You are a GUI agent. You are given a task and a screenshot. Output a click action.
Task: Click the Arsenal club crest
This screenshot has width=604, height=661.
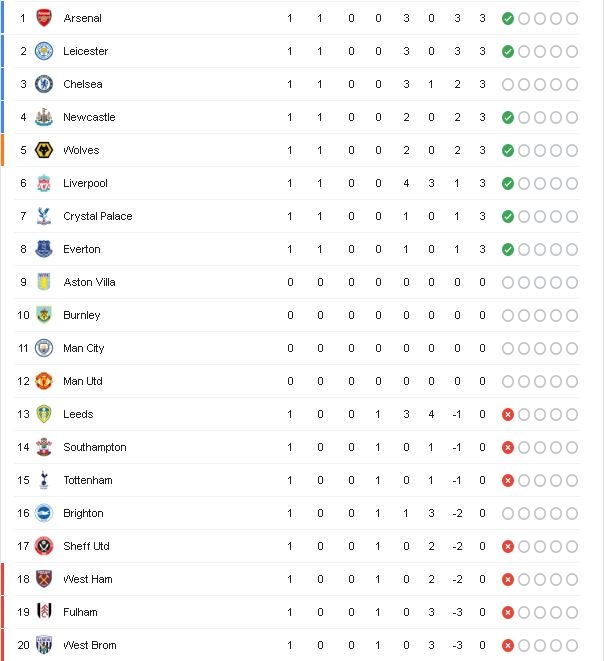pos(44,18)
